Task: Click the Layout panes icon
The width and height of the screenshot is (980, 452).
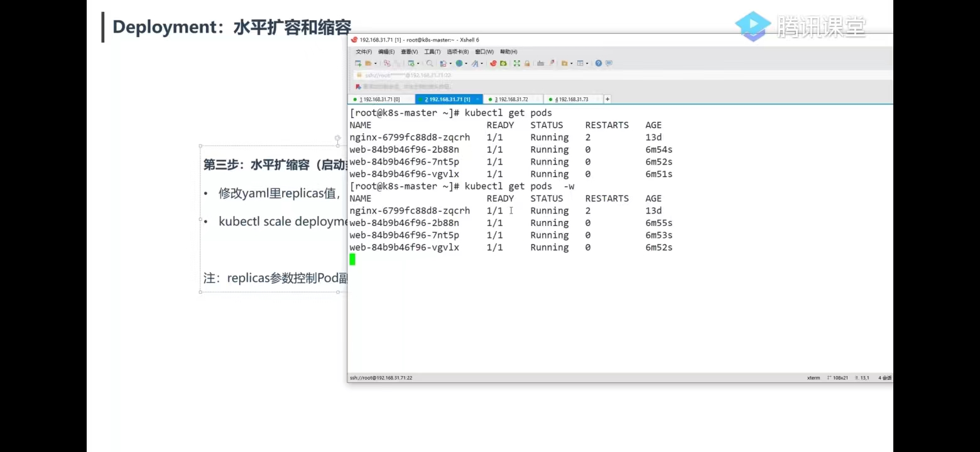Action: [580, 63]
